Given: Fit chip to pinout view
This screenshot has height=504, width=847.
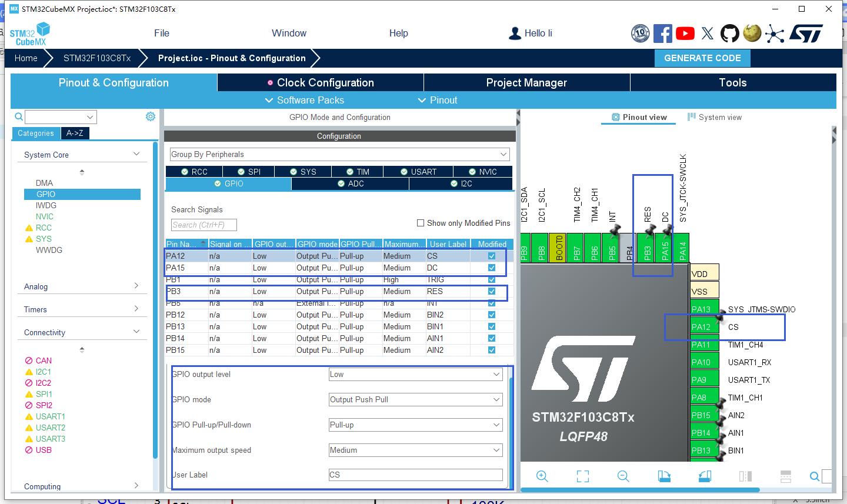Looking at the screenshot, I should tap(583, 476).
